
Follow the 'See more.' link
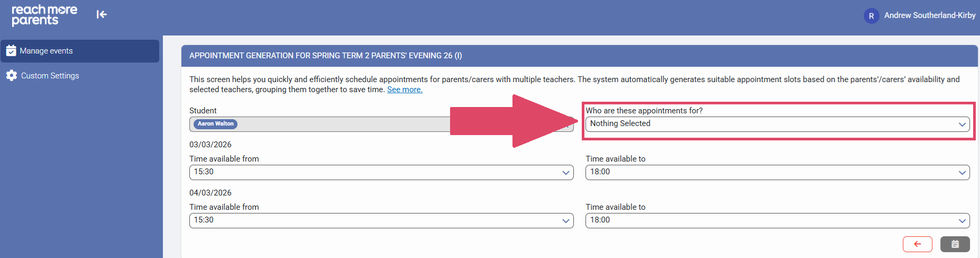tap(405, 90)
